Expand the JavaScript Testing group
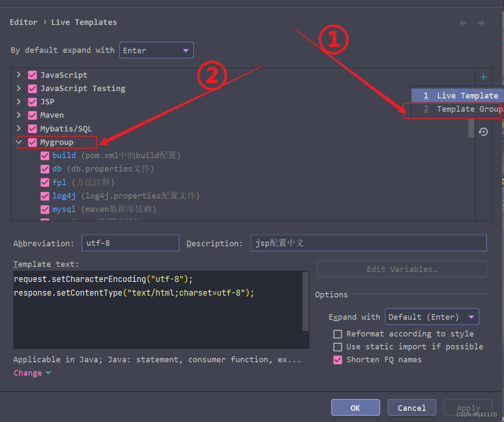504x422 pixels. [x=18, y=88]
